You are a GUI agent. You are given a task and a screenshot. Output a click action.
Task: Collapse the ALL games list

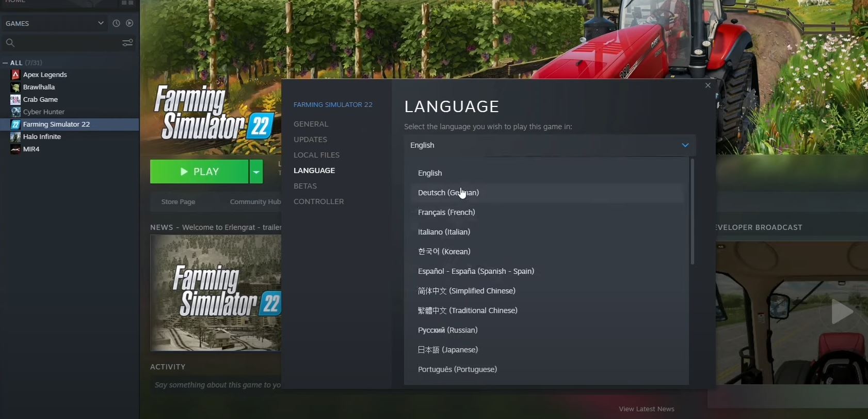[5, 63]
